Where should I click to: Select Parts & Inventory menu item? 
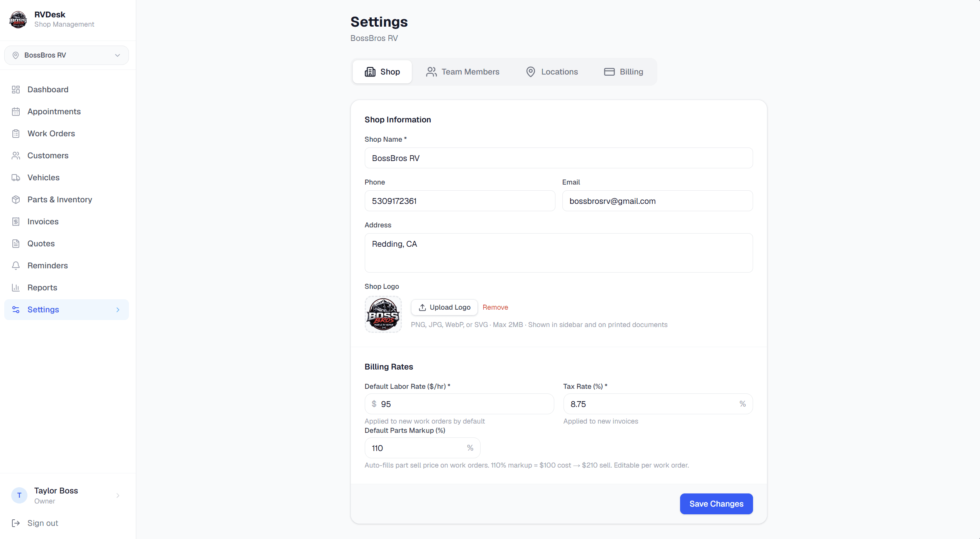pos(66,200)
